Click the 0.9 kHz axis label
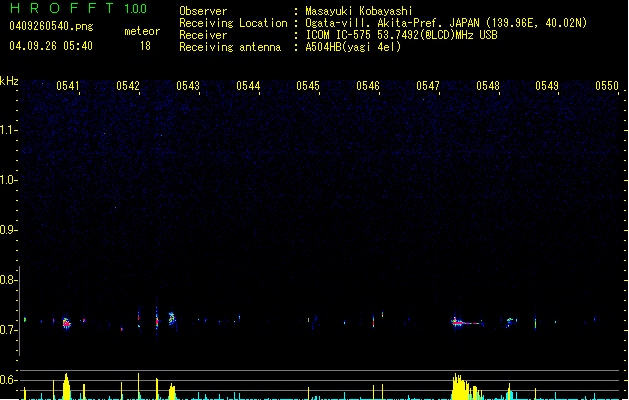This screenshot has height=400, width=629. [8, 230]
